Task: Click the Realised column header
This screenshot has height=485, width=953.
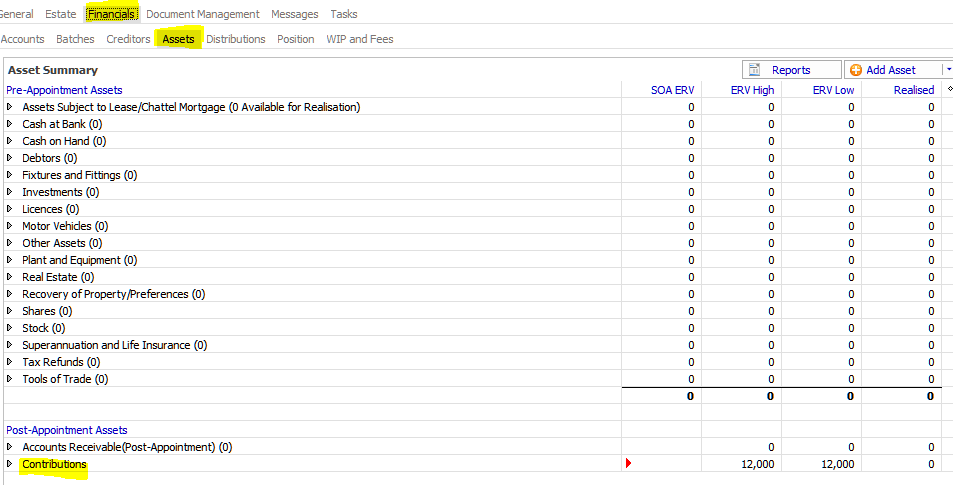Action: coord(913,90)
